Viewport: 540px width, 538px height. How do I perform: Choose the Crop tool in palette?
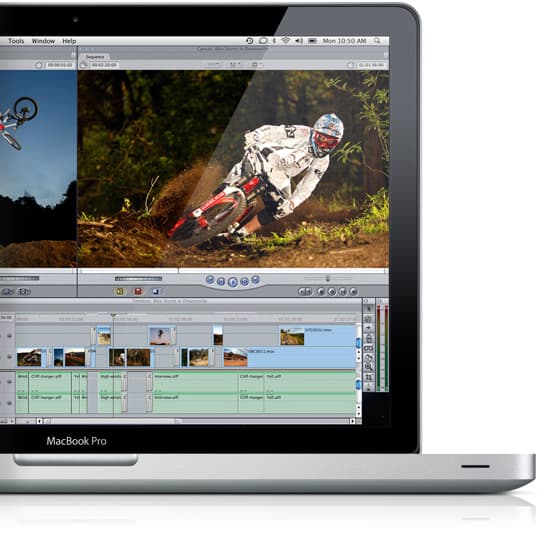[368, 377]
